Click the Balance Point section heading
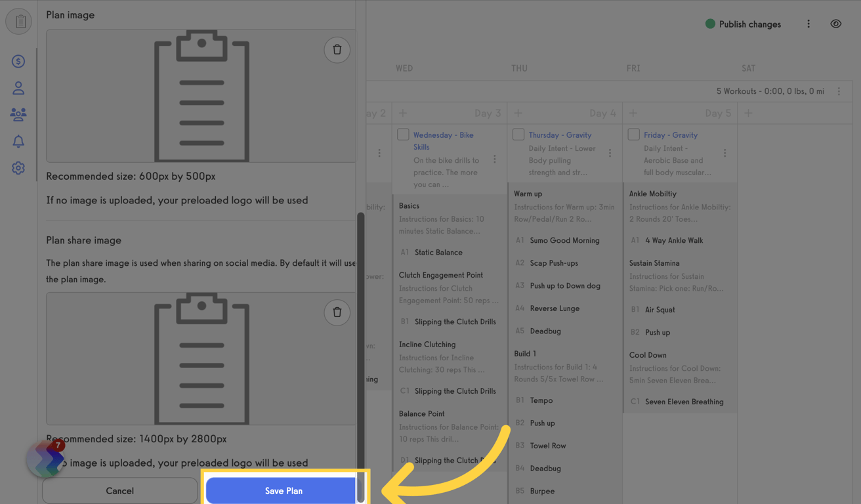861x504 pixels. pyautogui.click(x=422, y=414)
